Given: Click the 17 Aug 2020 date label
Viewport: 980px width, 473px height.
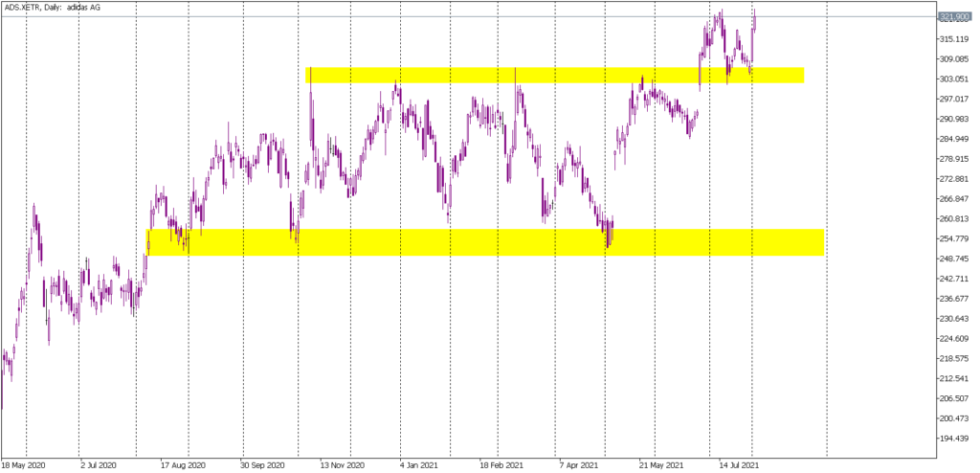Looking at the screenshot, I should 183,466.
